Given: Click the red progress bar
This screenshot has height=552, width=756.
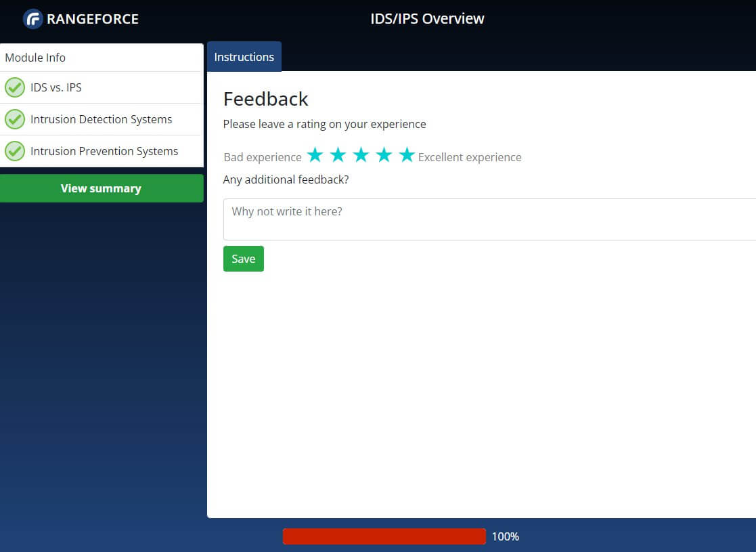Looking at the screenshot, I should coord(384,536).
